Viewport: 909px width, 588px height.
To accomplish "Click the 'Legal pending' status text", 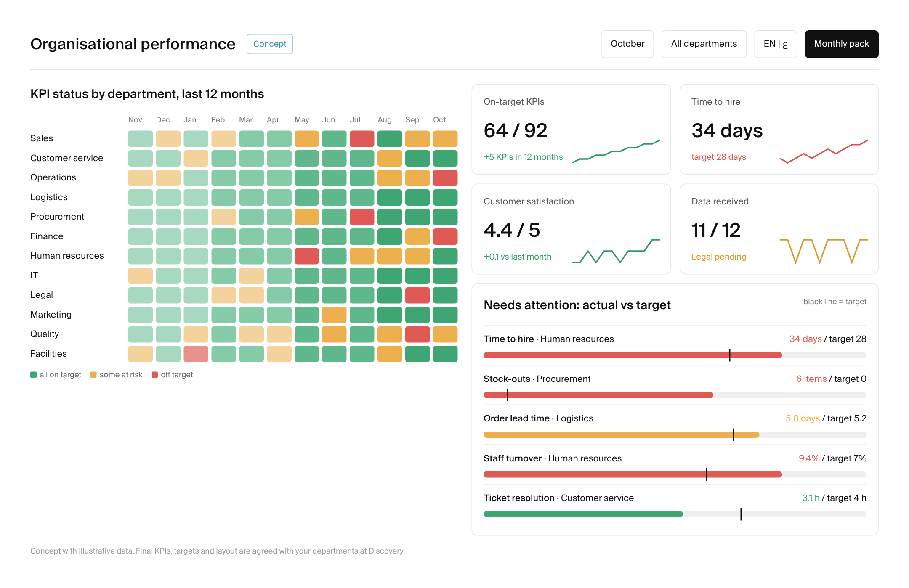I will [719, 257].
